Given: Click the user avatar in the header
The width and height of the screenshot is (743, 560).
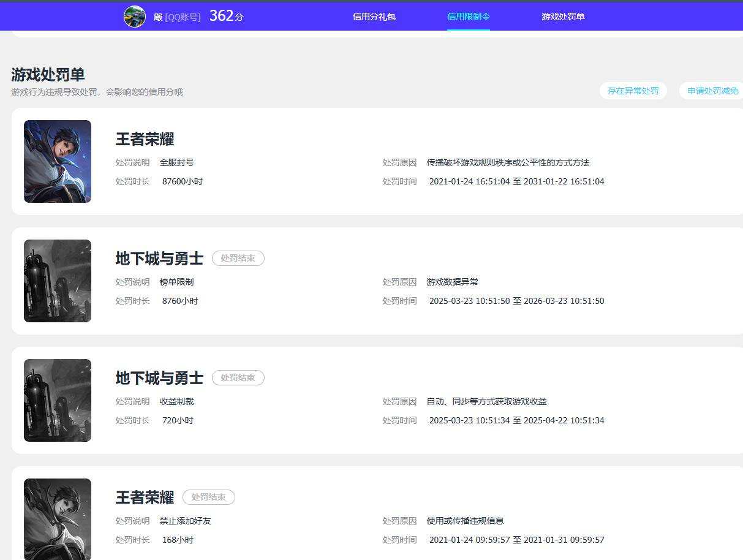Looking at the screenshot, I should [x=135, y=17].
